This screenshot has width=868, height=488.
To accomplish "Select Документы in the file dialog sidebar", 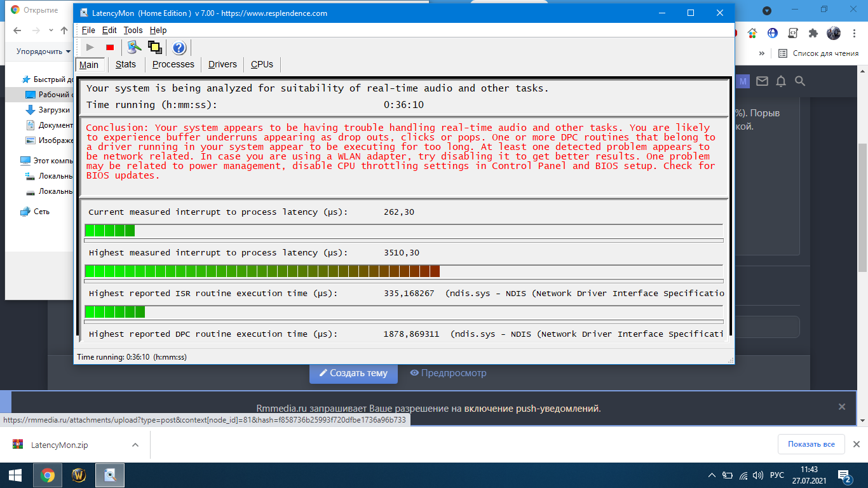I will 49,125.
